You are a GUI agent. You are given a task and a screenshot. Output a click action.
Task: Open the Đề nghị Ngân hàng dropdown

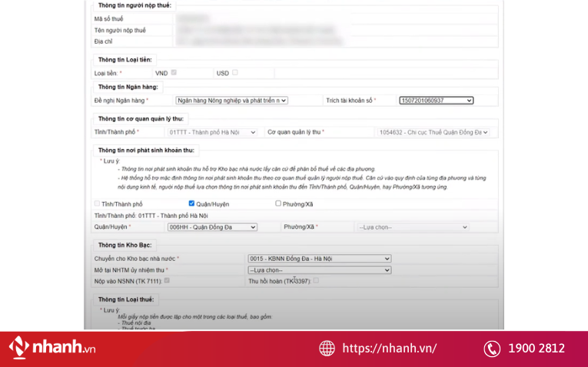tap(231, 101)
